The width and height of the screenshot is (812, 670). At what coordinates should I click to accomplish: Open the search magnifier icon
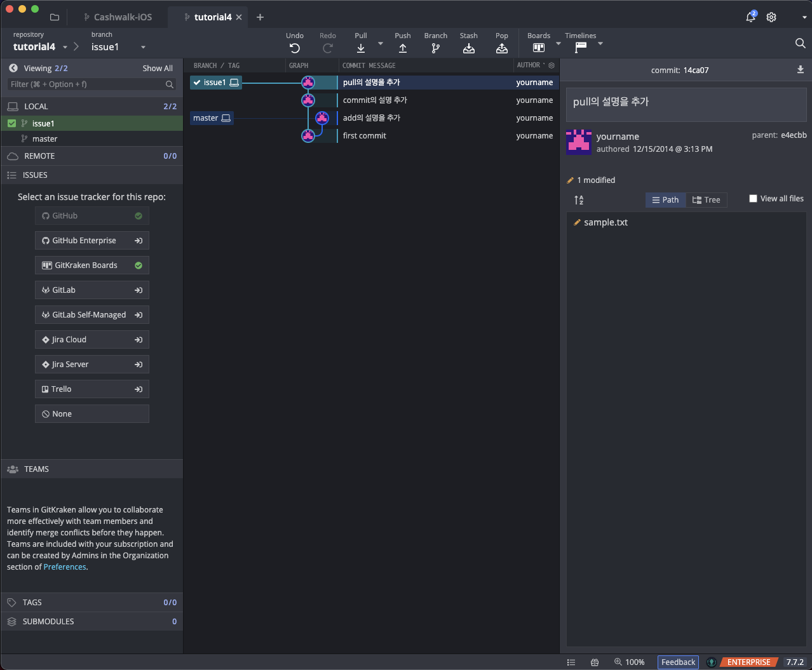click(800, 43)
